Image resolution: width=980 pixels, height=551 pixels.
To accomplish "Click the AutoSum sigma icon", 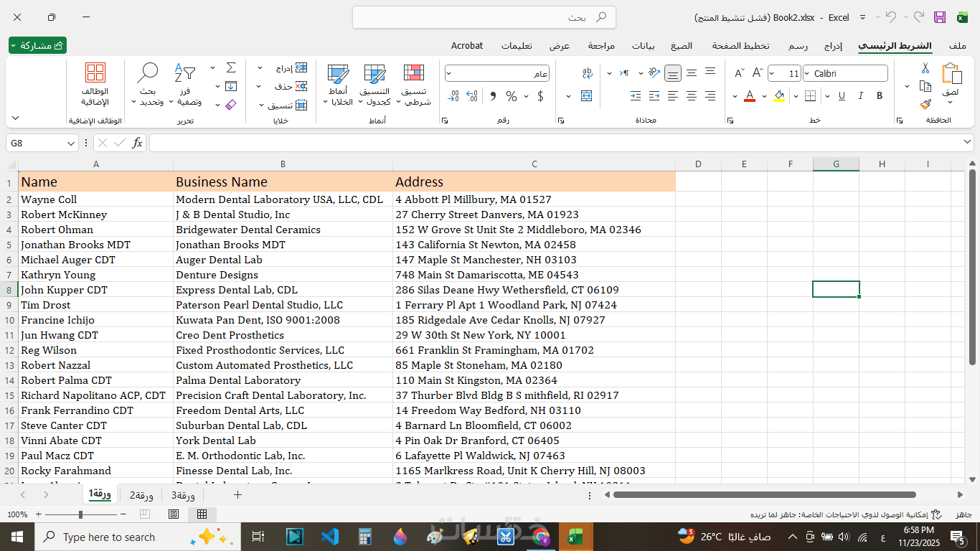I will (231, 67).
